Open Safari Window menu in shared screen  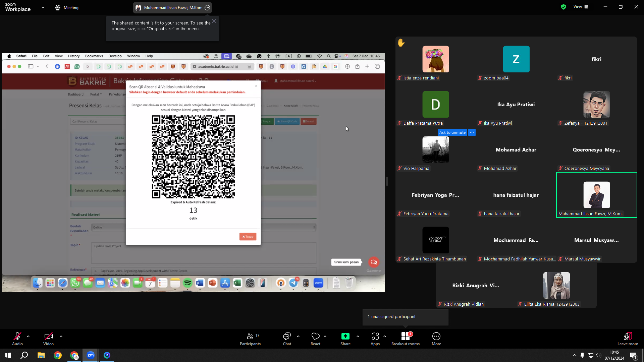pos(133,56)
